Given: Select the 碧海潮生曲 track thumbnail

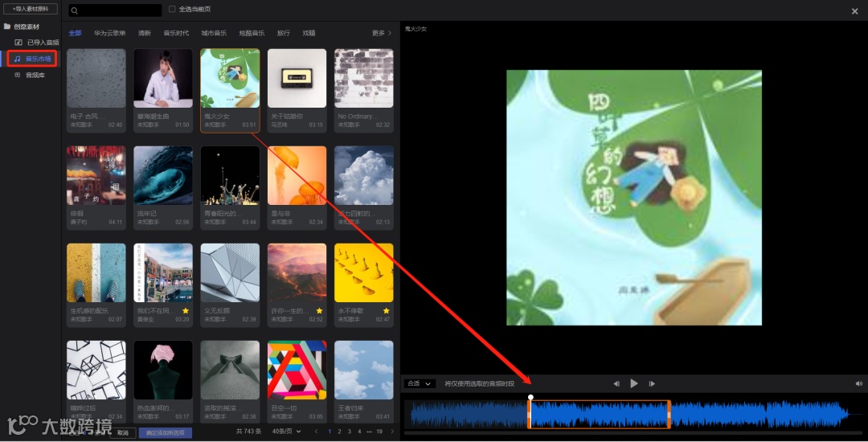Looking at the screenshot, I should click(163, 78).
